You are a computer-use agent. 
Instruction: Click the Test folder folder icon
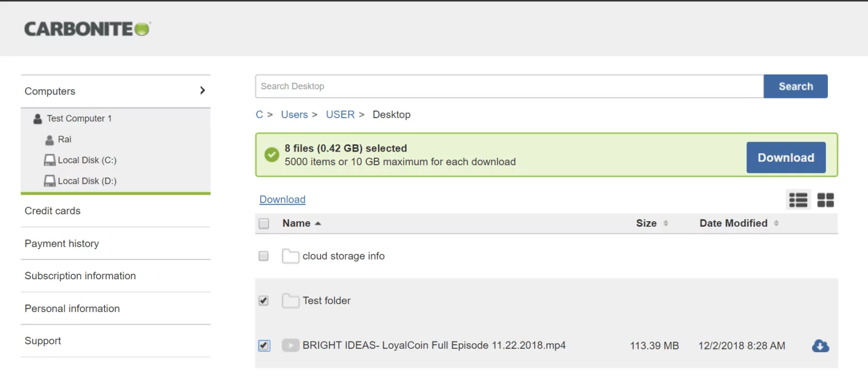(x=290, y=300)
